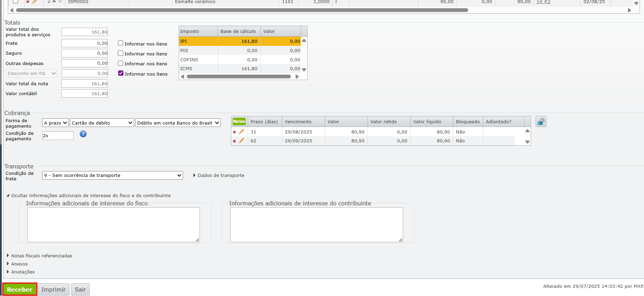Image resolution: width=644 pixels, height=296 pixels.
Task: Tick the Esmalte cerâmico item checkbox
Action: point(15,2)
